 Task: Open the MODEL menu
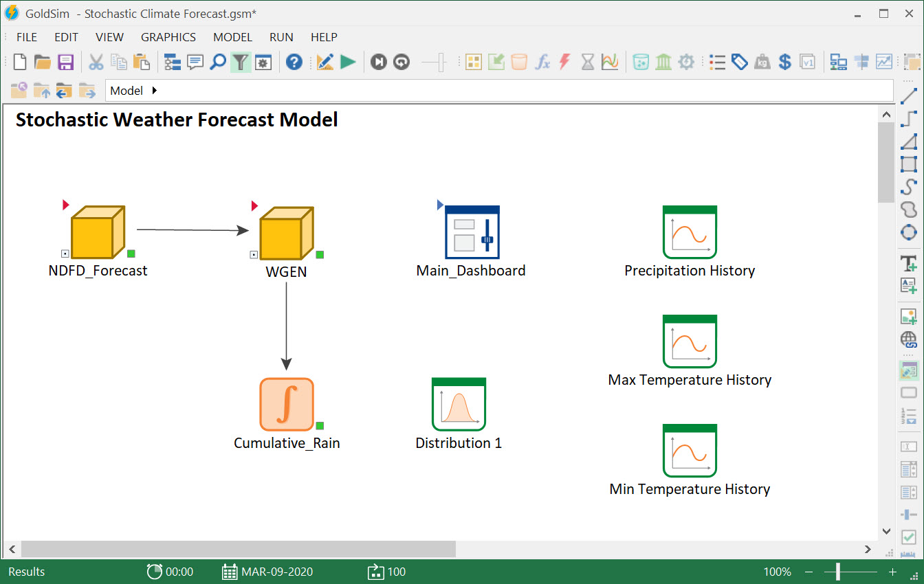pyautogui.click(x=232, y=37)
